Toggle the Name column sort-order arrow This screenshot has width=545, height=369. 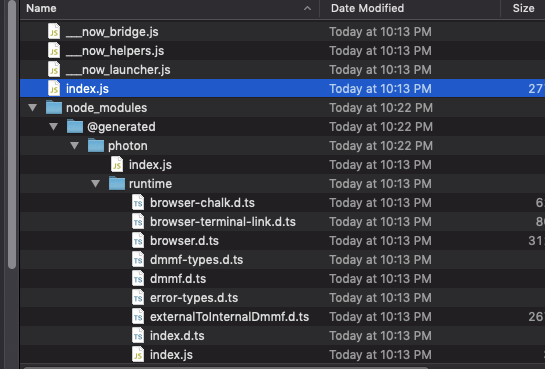[307, 8]
